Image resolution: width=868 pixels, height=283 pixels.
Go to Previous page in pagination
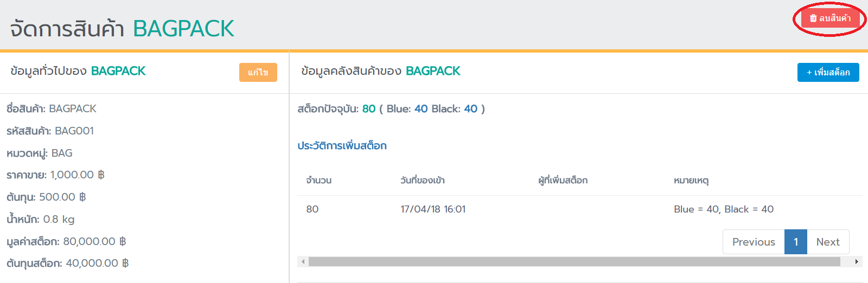coord(754,242)
